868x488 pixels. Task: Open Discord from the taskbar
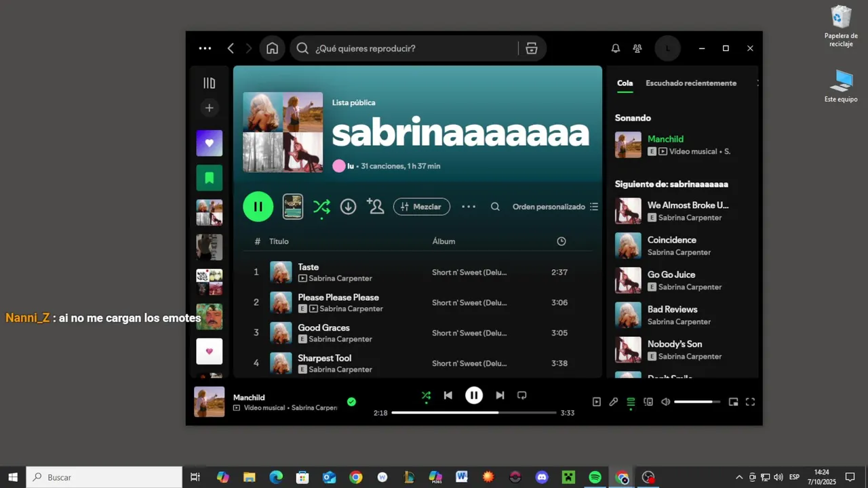point(542,477)
